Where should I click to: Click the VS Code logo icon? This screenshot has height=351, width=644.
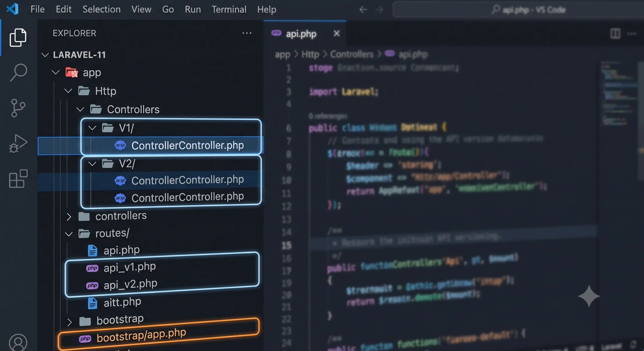(12, 9)
